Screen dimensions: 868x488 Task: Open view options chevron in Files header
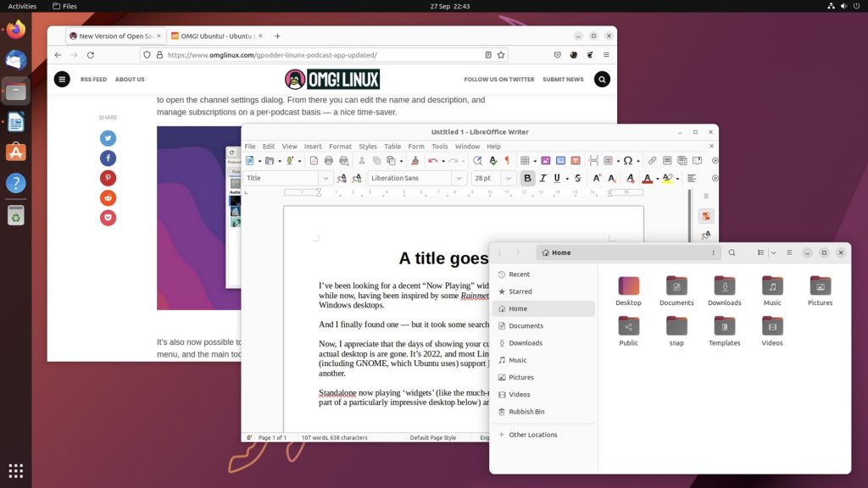point(773,252)
